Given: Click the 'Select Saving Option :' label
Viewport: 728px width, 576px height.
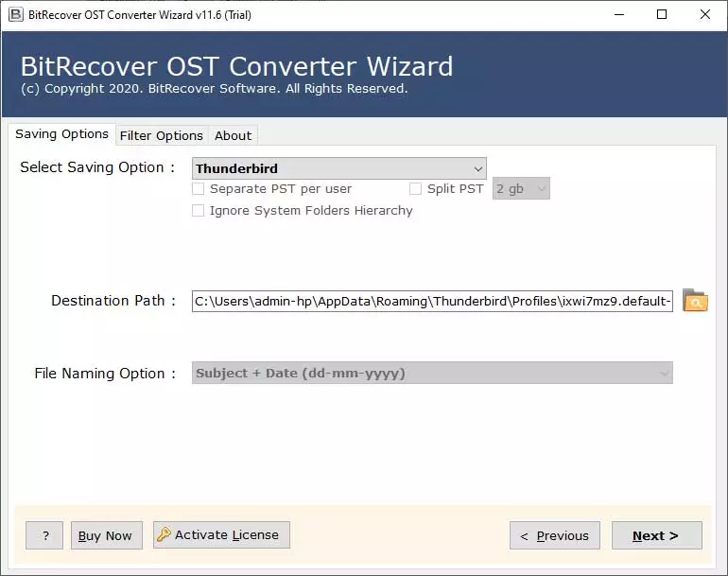Looking at the screenshot, I should click(x=97, y=167).
